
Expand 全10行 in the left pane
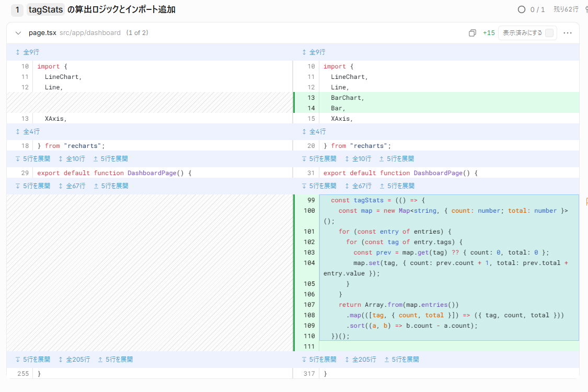(x=72, y=159)
